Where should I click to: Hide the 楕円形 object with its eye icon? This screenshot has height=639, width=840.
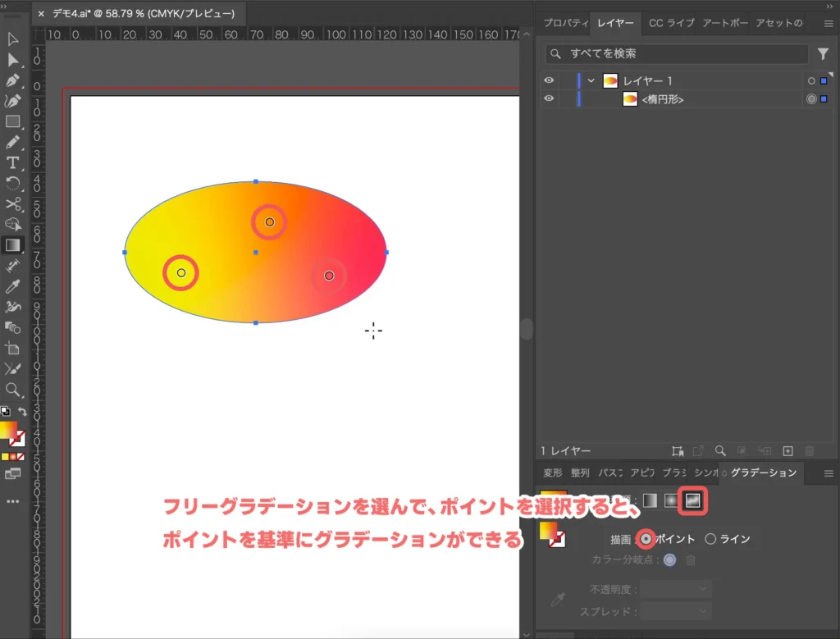pyautogui.click(x=550, y=98)
